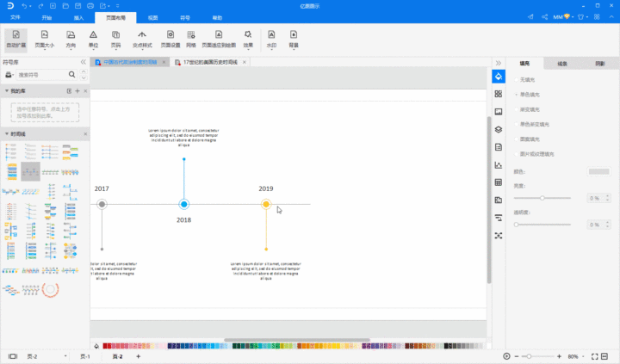Click the orange 2019 timeline marker
This screenshot has height=364, width=620.
pyautogui.click(x=266, y=204)
